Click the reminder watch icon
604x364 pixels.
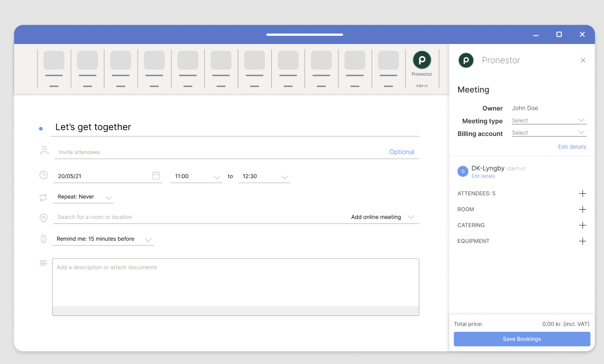(x=44, y=239)
